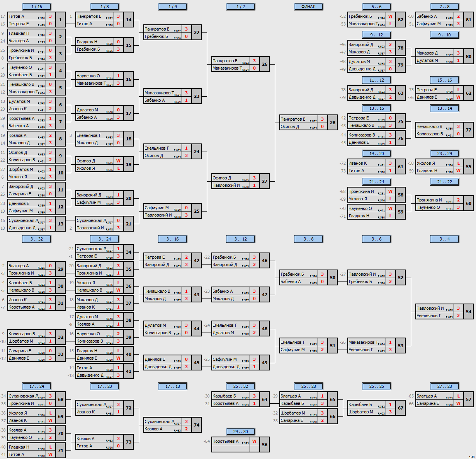Select the "3 .. 16" bracket header

coord(173,239)
